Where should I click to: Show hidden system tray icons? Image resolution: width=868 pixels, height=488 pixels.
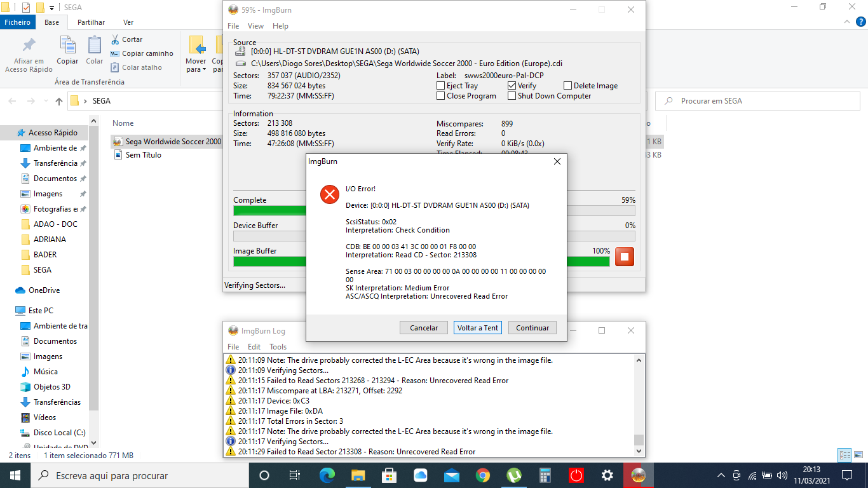(x=721, y=475)
